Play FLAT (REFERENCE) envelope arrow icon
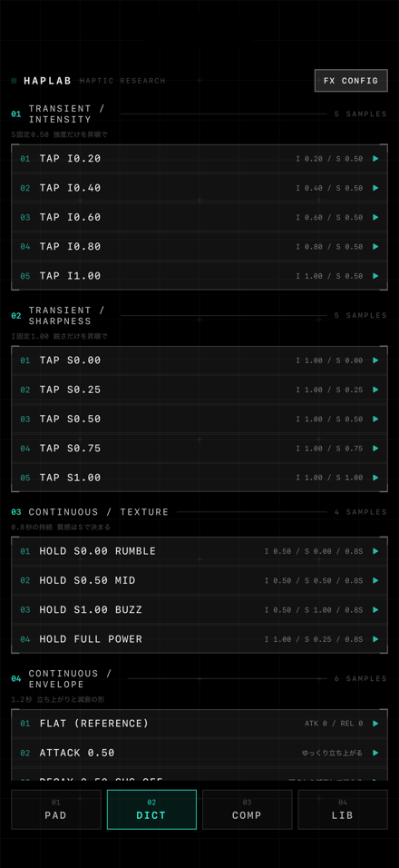The width and height of the screenshot is (399, 868). 375,724
